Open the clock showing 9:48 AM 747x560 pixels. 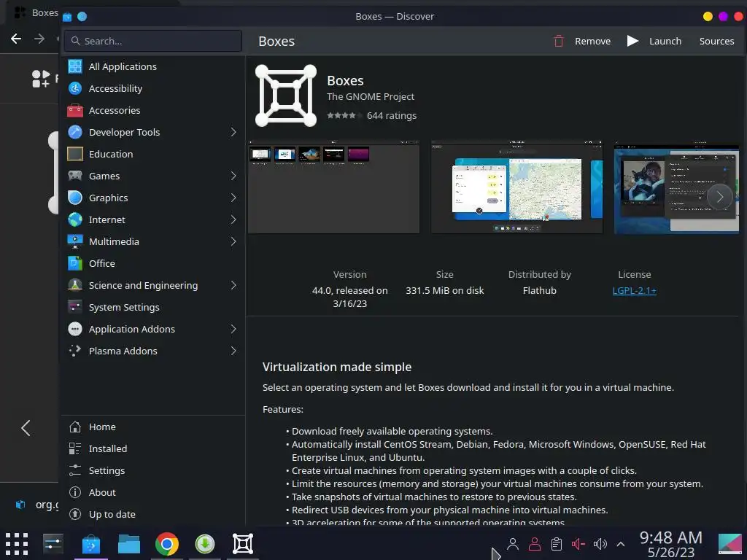(x=671, y=545)
